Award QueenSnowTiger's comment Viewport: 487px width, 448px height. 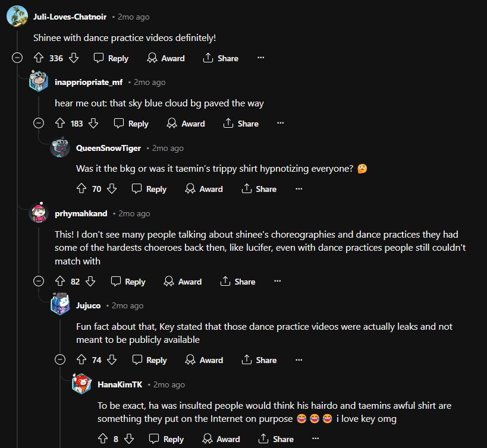pyautogui.click(x=204, y=189)
